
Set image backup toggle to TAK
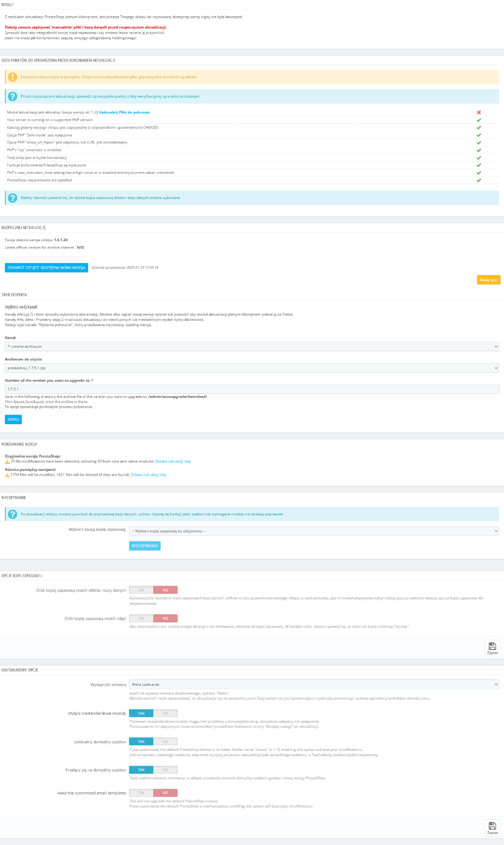(x=141, y=618)
